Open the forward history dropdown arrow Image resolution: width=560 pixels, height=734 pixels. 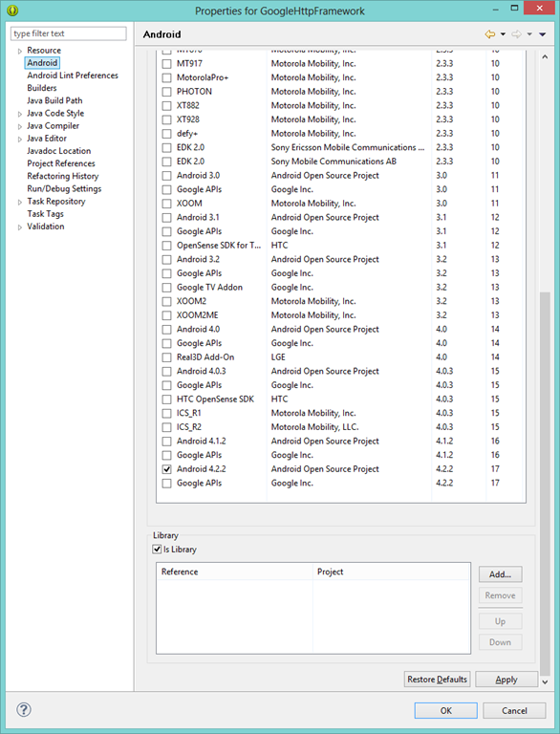(529, 34)
